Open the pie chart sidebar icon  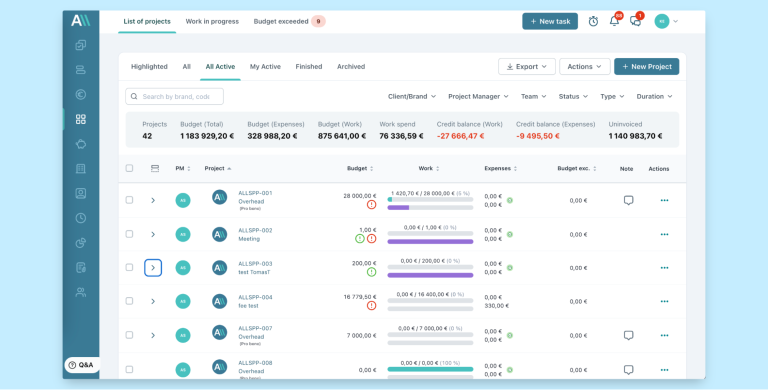tap(81, 243)
